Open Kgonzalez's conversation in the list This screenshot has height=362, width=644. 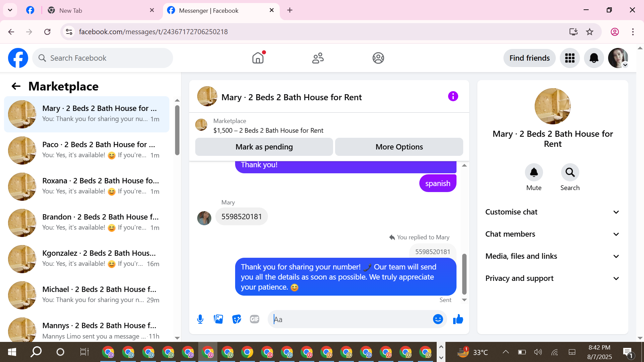87,259
